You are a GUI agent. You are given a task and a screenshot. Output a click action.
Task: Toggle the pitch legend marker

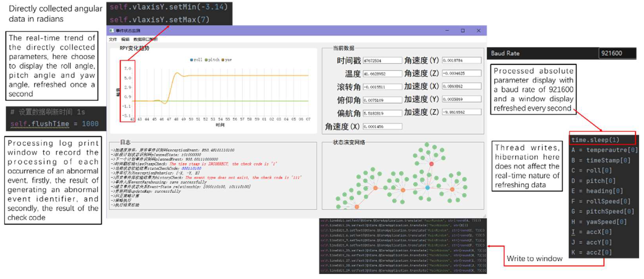(206, 60)
